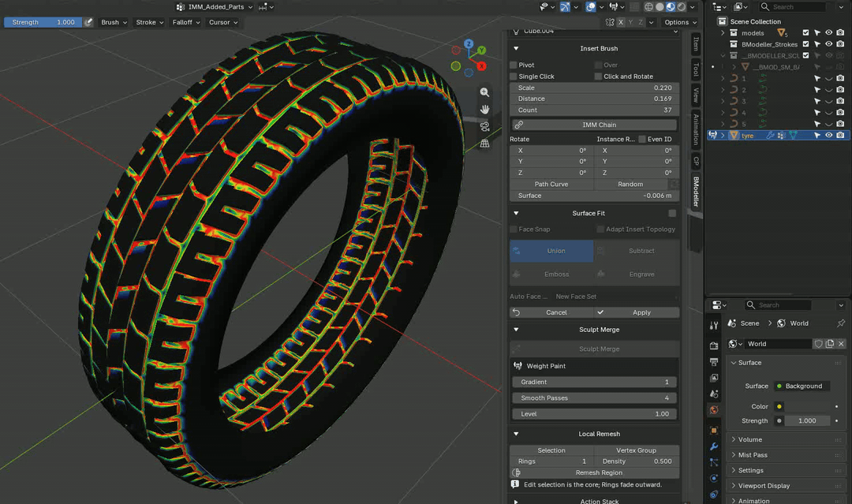This screenshot has height=504, width=852.
Task: Open the World properties tab icon
Action: [714, 410]
